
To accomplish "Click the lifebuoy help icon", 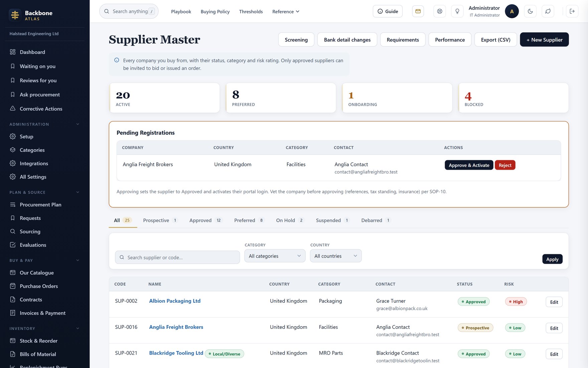I will click(x=440, y=11).
